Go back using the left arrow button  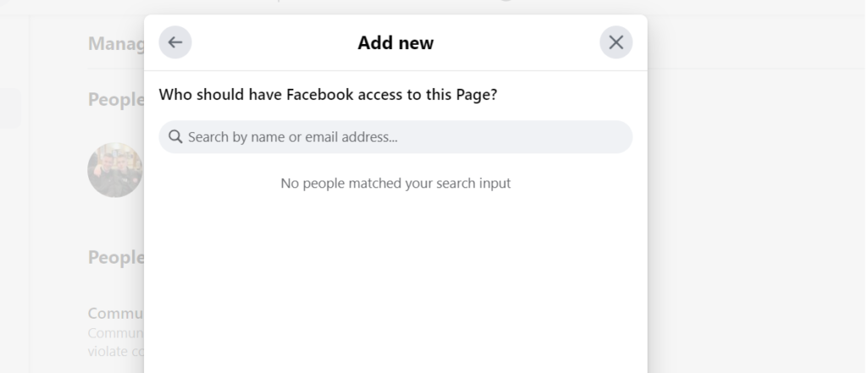tap(175, 42)
